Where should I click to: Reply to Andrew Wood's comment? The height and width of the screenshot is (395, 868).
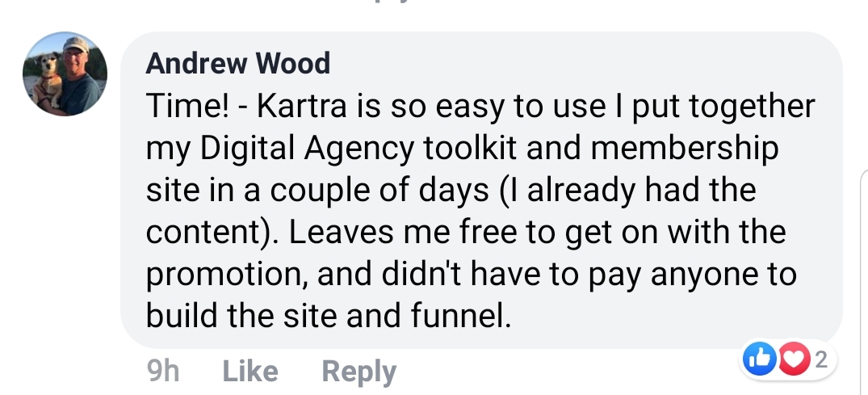pyautogui.click(x=359, y=372)
